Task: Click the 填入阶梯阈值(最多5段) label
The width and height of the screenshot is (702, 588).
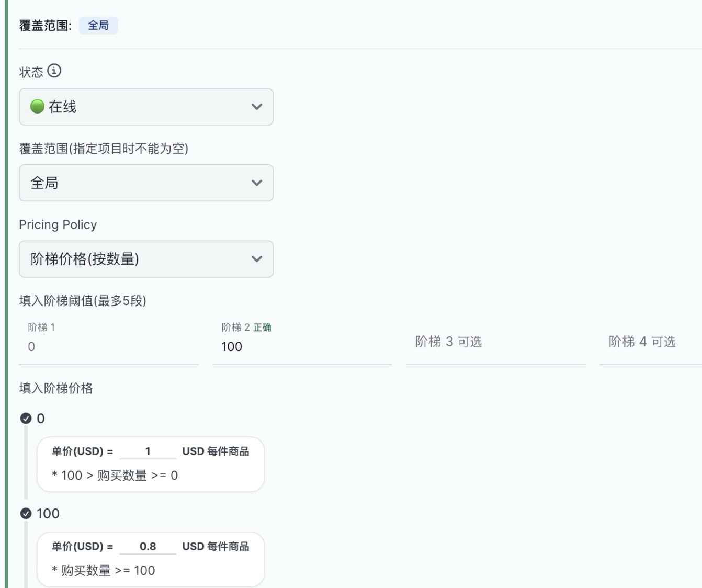Action: pos(83,301)
